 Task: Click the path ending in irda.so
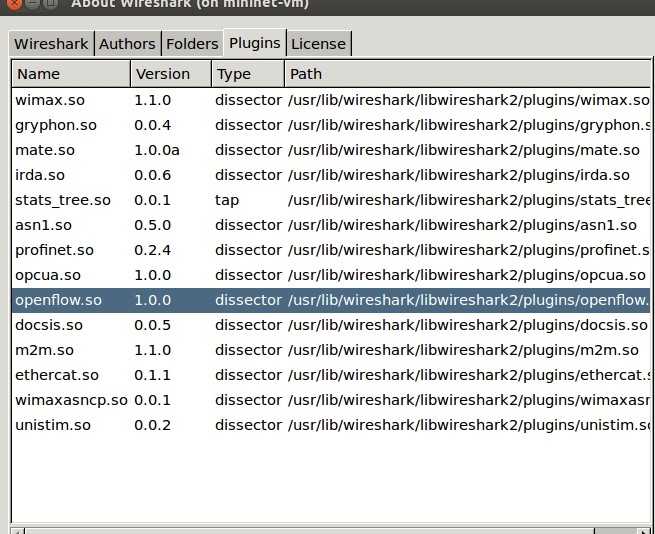(x=459, y=175)
